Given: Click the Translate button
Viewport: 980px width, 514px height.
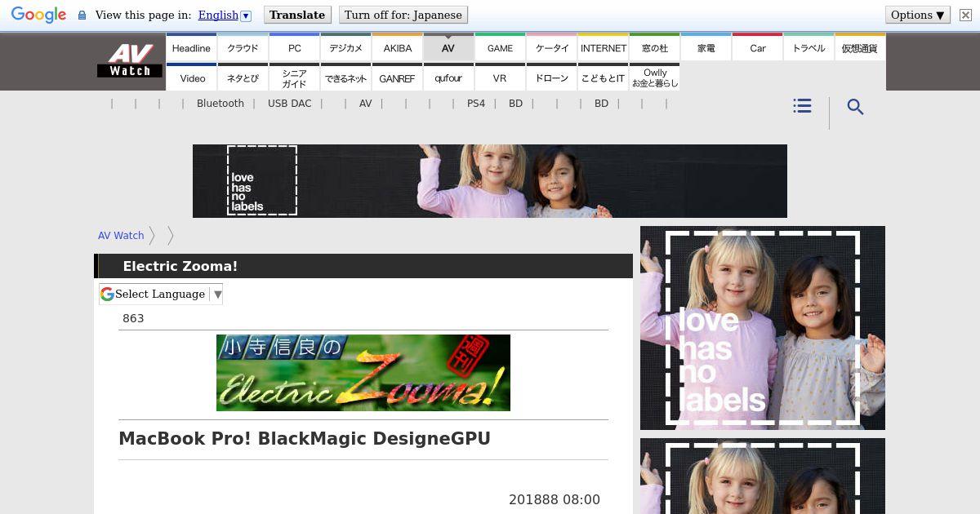Looking at the screenshot, I should 297,15.
